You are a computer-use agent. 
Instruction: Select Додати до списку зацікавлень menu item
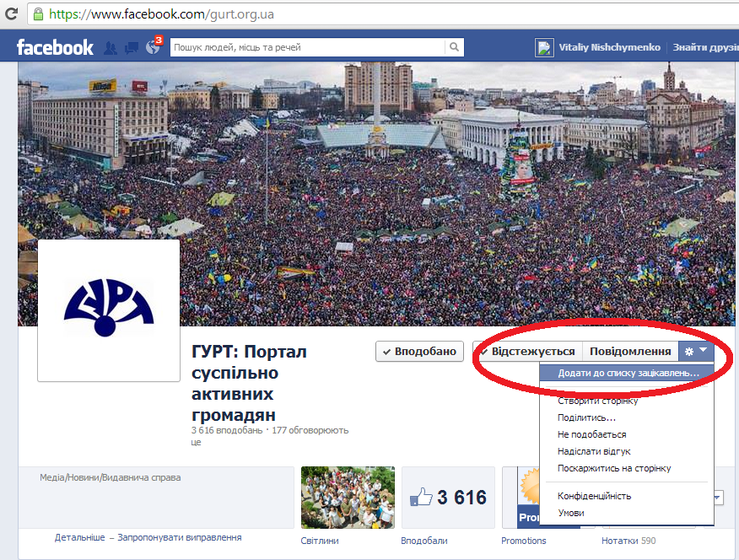pos(627,373)
